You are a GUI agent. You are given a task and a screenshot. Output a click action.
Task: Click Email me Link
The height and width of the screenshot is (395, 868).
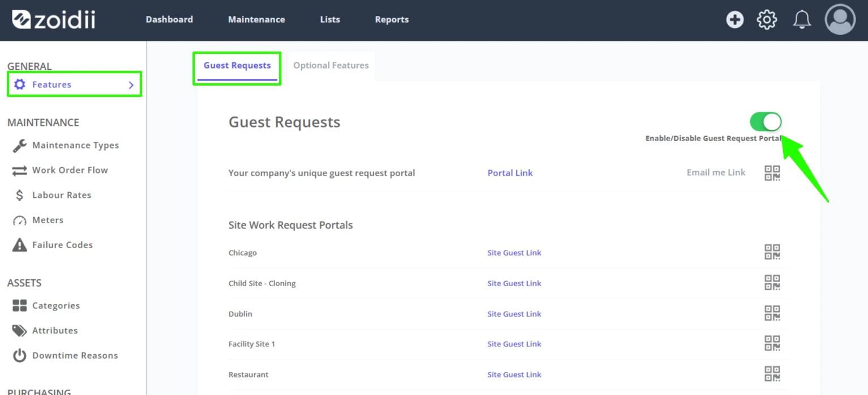716,172
